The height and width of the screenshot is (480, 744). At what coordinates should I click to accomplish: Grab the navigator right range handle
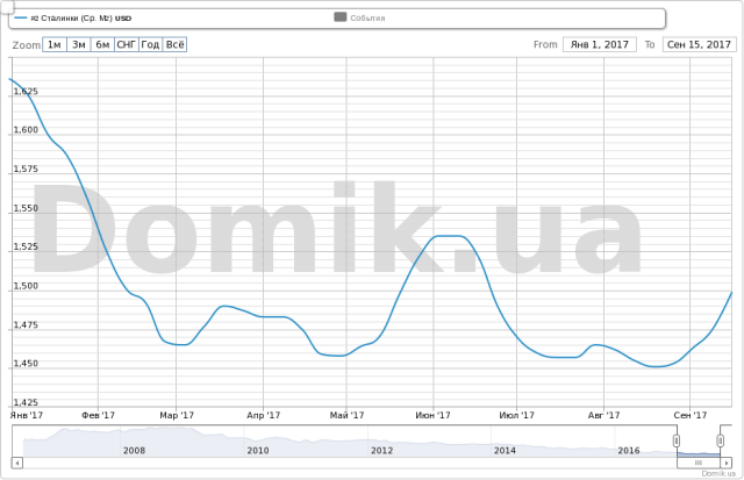click(720, 441)
